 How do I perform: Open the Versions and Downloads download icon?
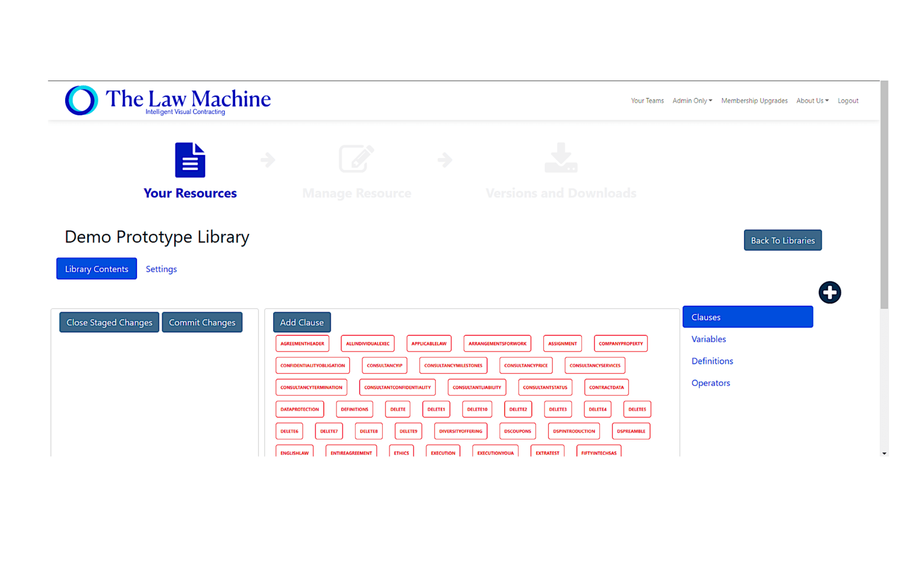coord(560,160)
